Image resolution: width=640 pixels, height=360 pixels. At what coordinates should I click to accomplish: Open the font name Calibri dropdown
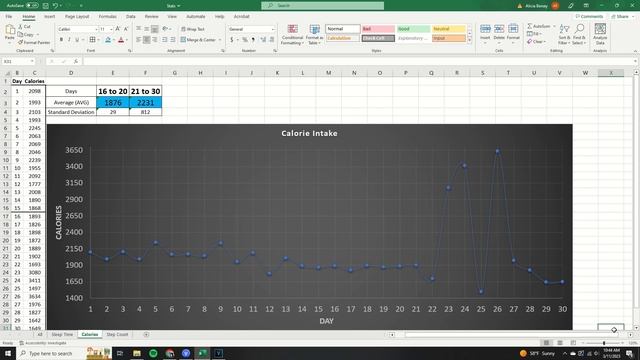[x=96, y=29]
